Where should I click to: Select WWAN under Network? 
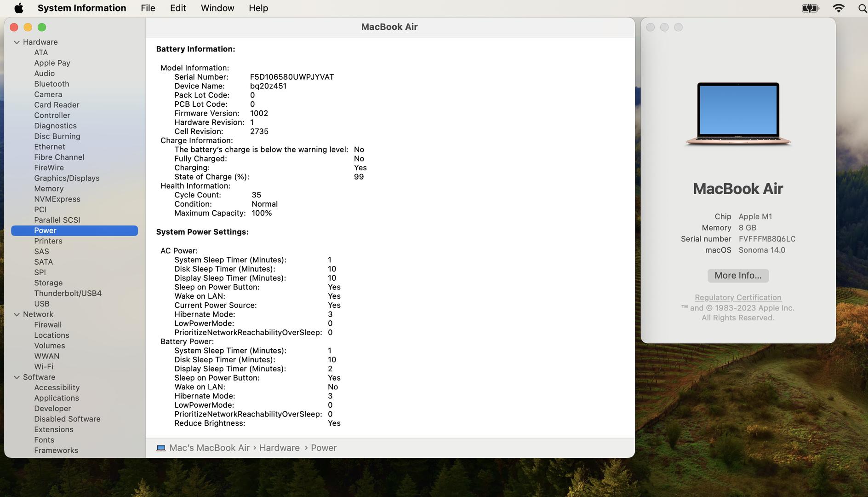tap(46, 356)
